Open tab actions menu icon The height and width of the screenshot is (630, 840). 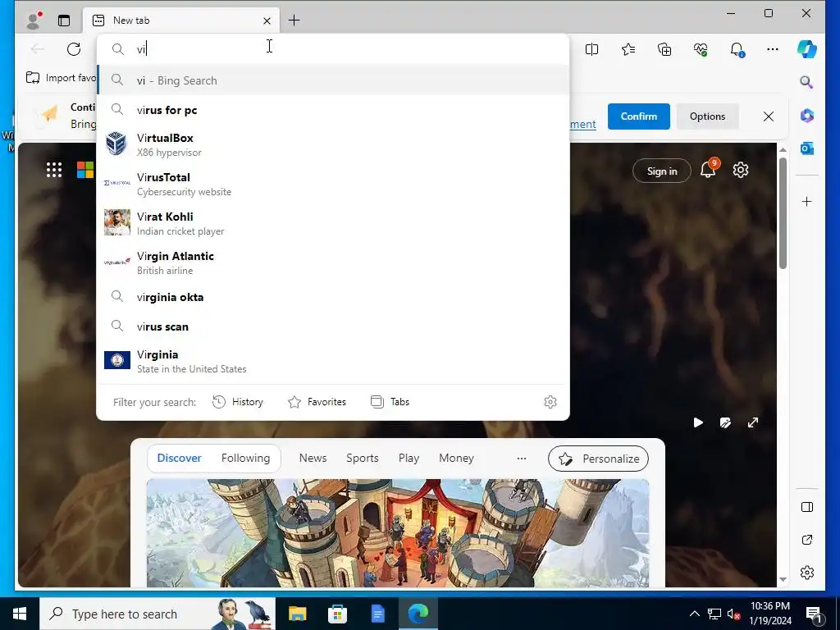tap(64, 21)
